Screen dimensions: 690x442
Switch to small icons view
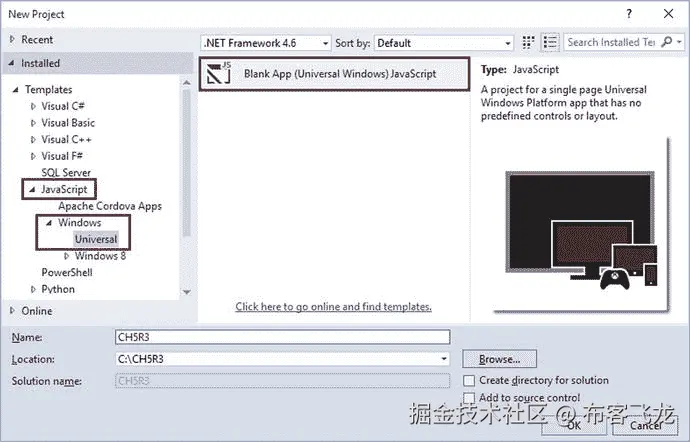click(528, 43)
